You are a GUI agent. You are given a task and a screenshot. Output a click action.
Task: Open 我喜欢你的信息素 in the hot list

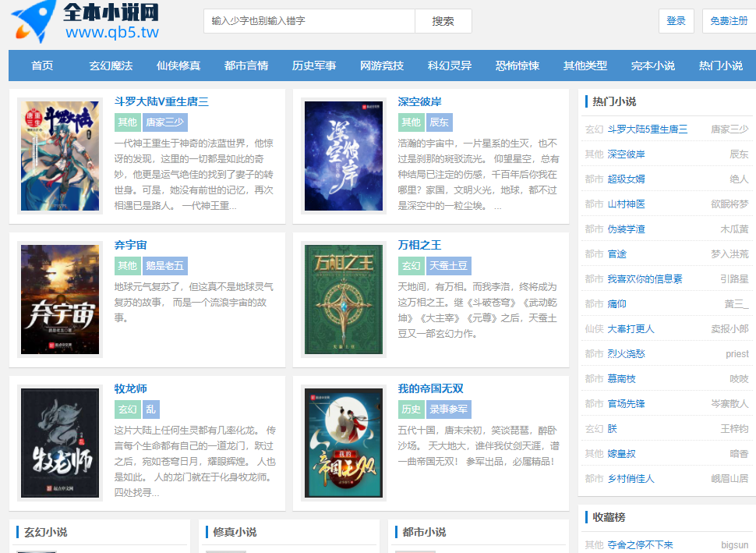point(645,279)
